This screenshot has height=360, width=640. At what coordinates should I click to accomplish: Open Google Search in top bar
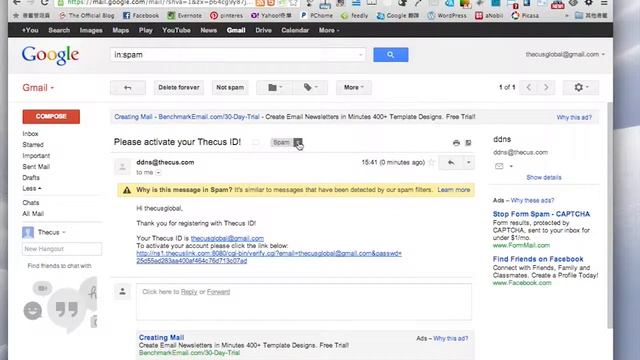pyautogui.click(x=59, y=30)
